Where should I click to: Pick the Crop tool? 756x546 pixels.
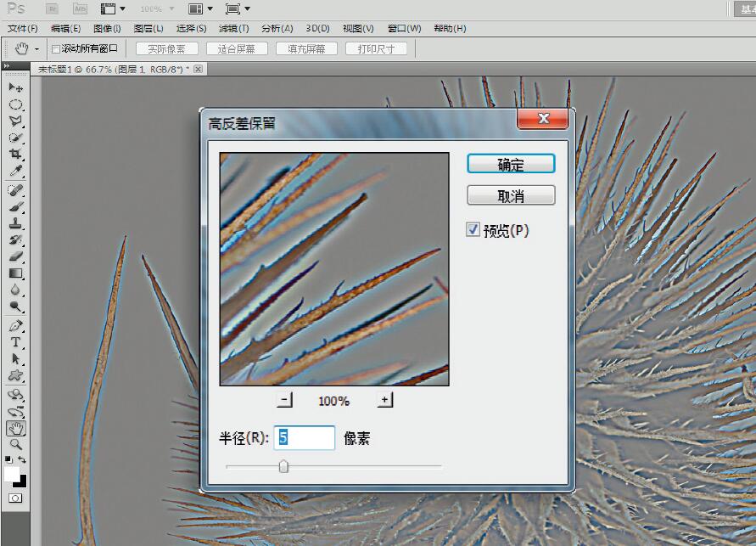tap(15, 155)
